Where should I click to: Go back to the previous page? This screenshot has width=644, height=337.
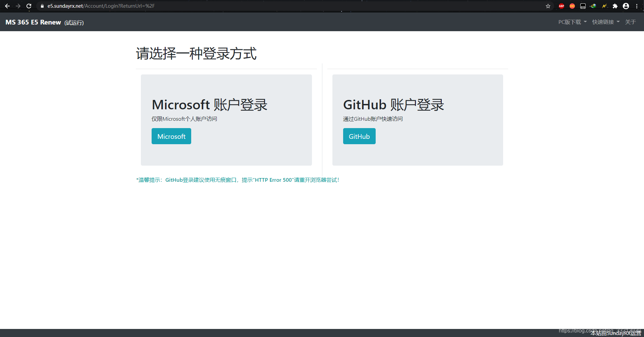tap(7, 6)
